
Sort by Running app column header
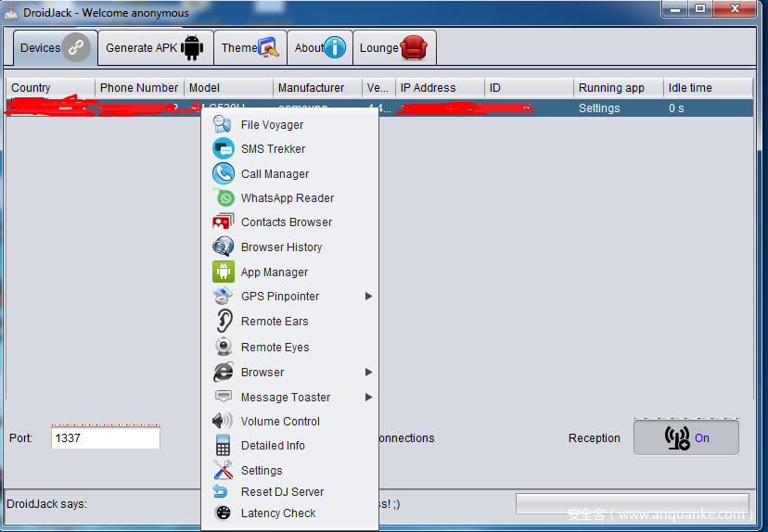[x=618, y=88]
